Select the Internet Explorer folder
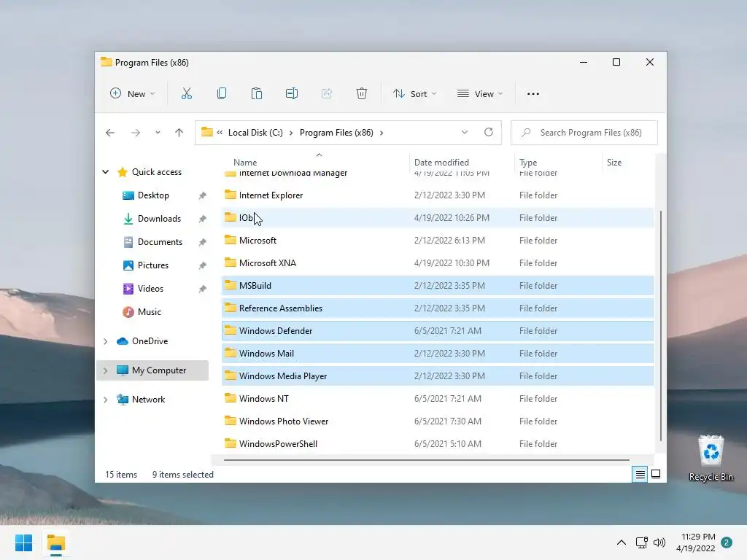 coord(438,195)
